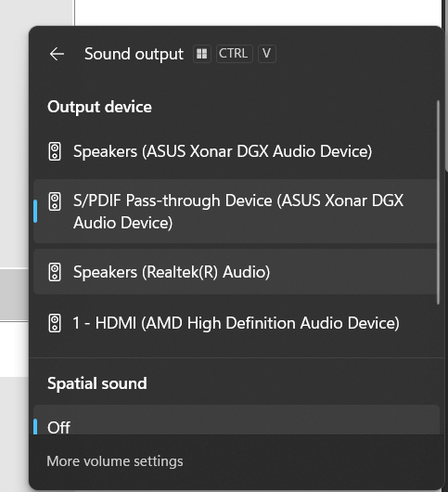Image resolution: width=448 pixels, height=492 pixels.
Task: Click the CTRL shortcut key badge
Action: pos(234,54)
